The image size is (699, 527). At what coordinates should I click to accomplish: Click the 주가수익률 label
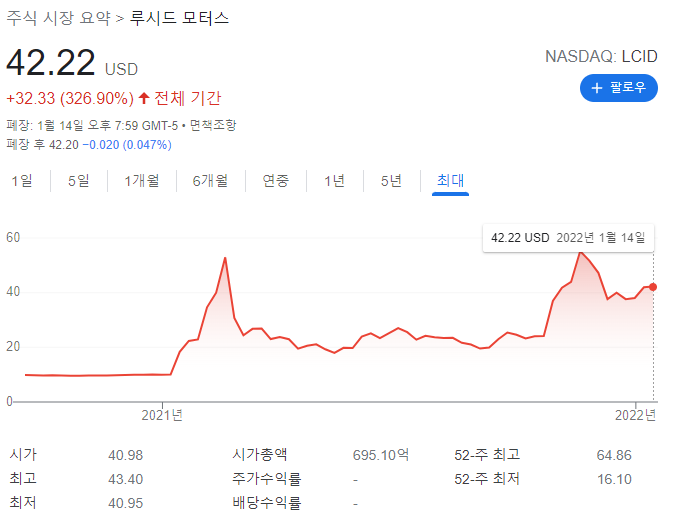pyautogui.click(x=267, y=479)
